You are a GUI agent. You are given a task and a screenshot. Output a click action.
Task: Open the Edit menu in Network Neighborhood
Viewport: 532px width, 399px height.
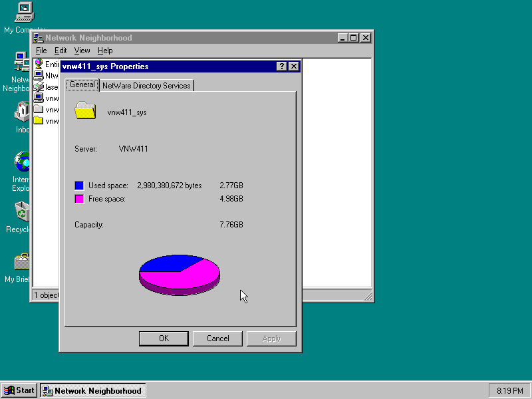pyautogui.click(x=61, y=51)
